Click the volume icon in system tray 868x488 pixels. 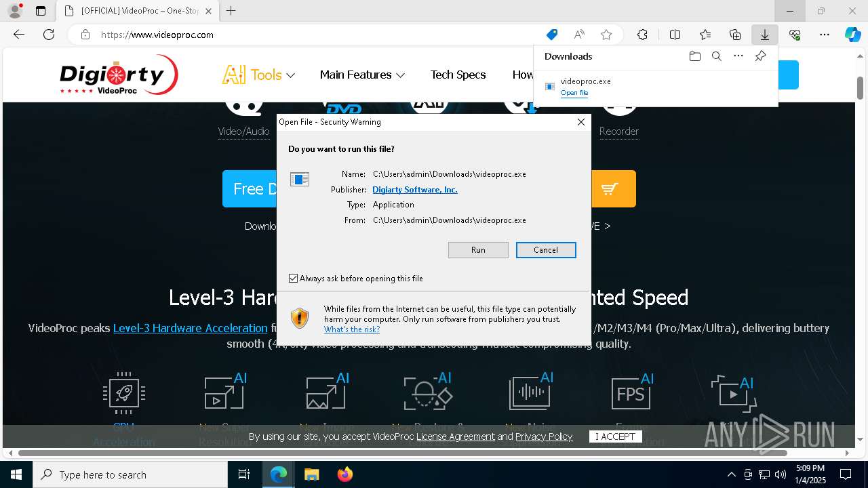[781, 474]
